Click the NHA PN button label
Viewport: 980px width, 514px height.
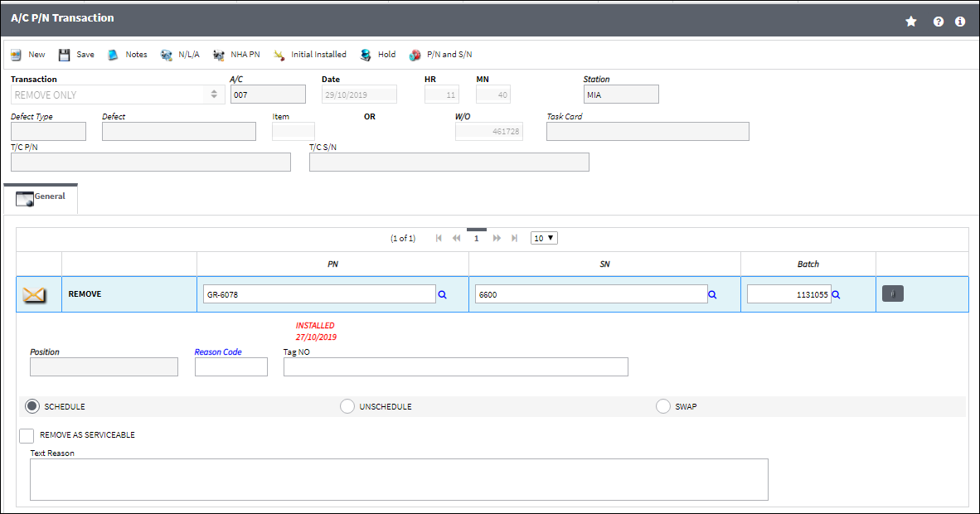[x=245, y=55]
